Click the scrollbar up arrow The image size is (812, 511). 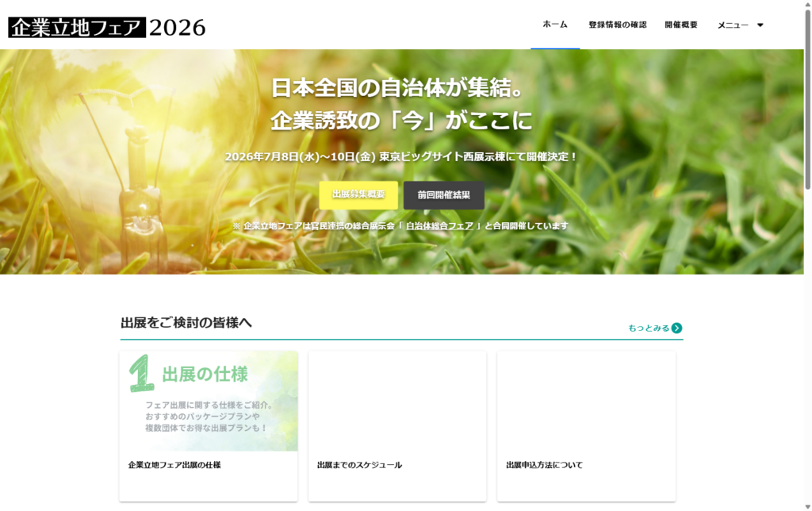[x=806, y=6]
